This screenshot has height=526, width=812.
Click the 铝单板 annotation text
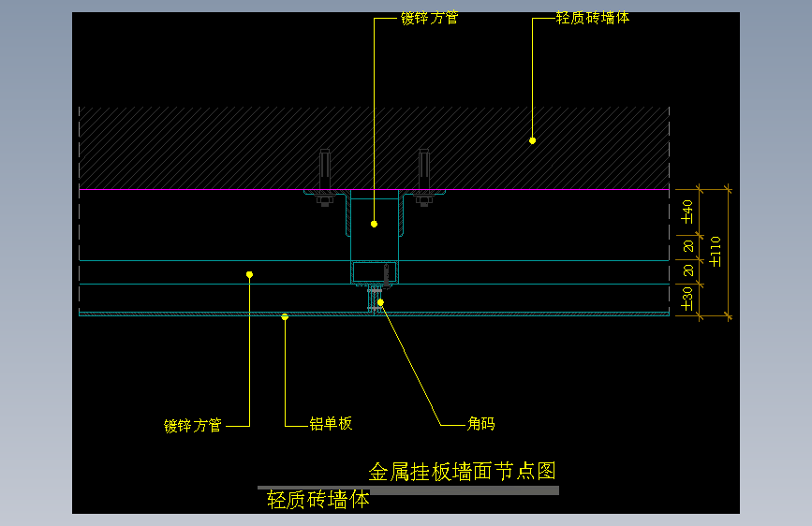pyautogui.click(x=331, y=423)
